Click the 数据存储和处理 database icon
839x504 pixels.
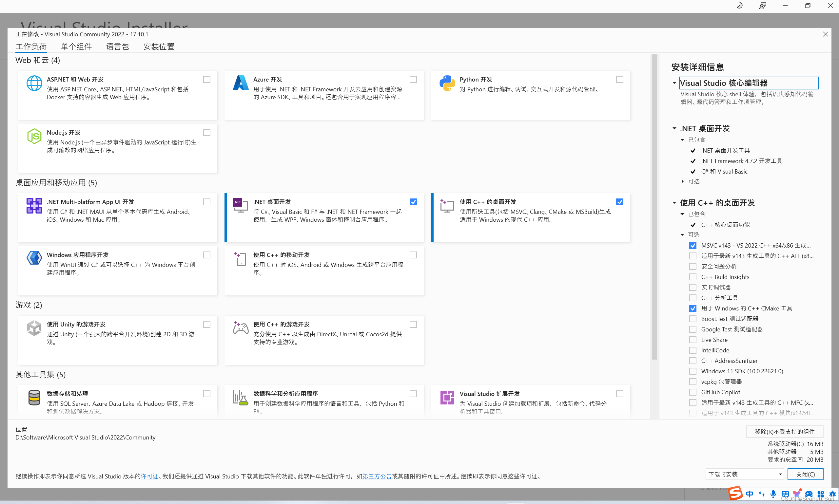(x=34, y=398)
